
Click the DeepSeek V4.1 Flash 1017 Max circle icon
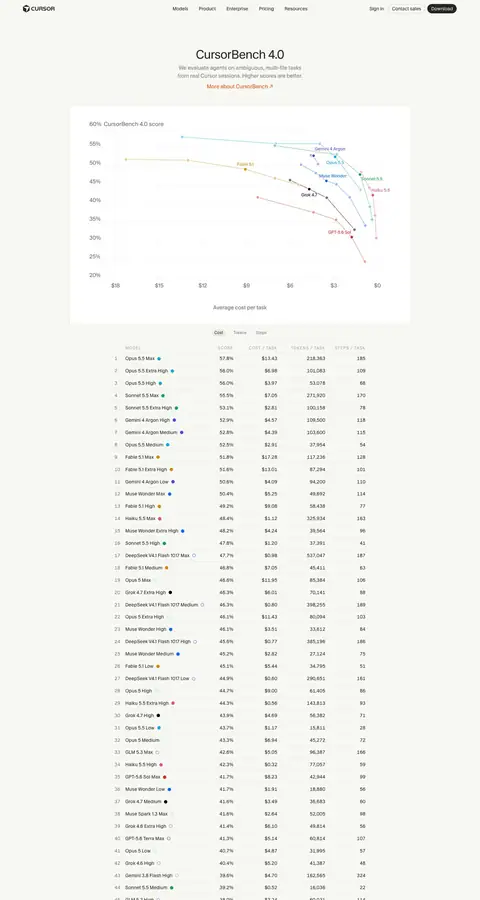click(x=193, y=556)
